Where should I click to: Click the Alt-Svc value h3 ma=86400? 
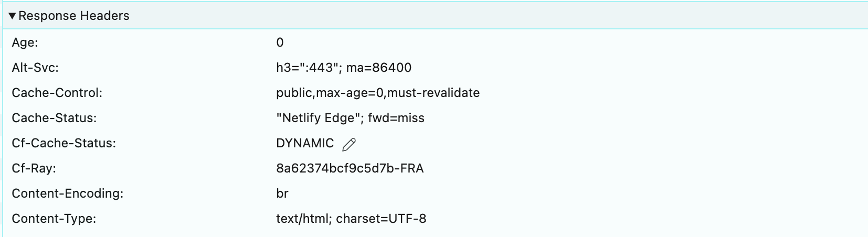coord(344,68)
